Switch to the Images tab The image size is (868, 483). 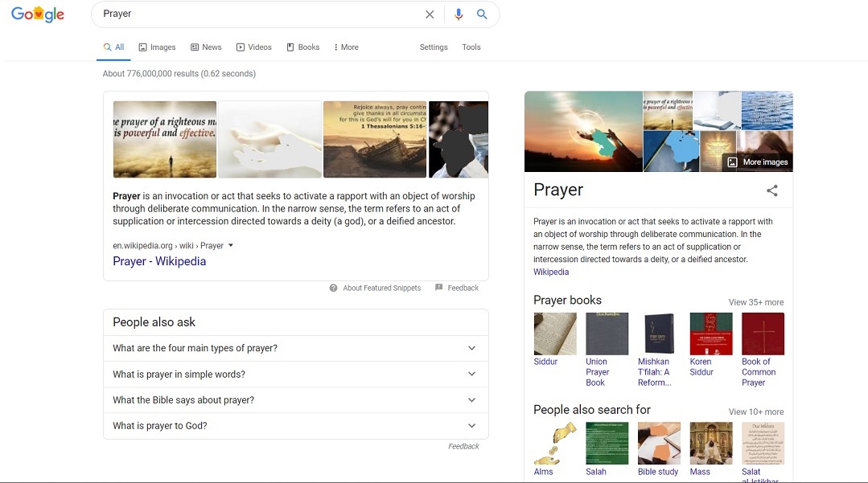click(157, 47)
